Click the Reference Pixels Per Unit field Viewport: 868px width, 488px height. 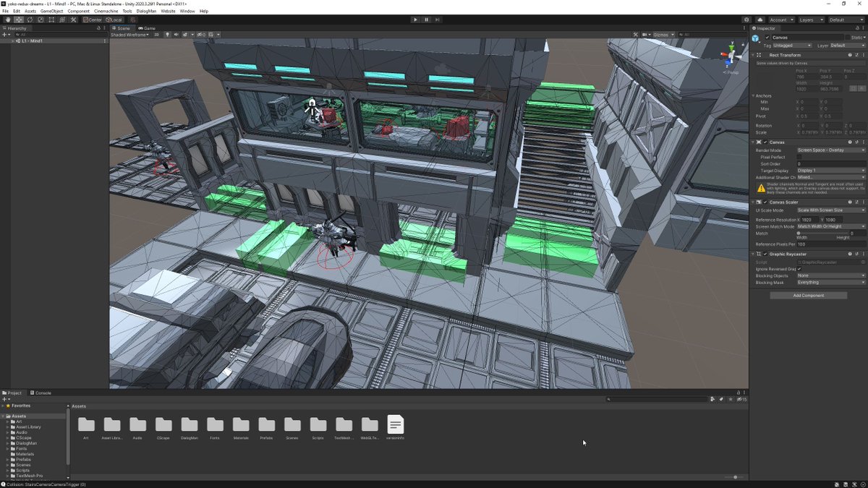coord(831,244)
